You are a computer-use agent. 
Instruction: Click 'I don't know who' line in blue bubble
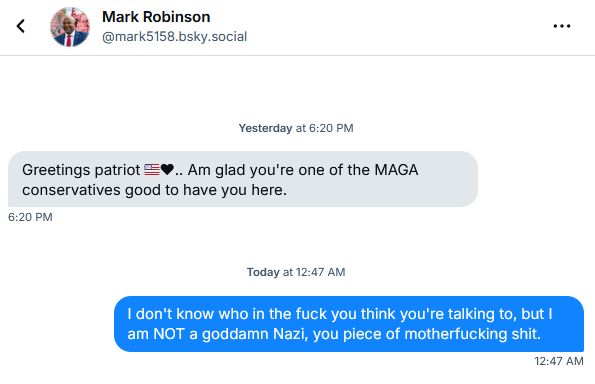pos(340,314)
